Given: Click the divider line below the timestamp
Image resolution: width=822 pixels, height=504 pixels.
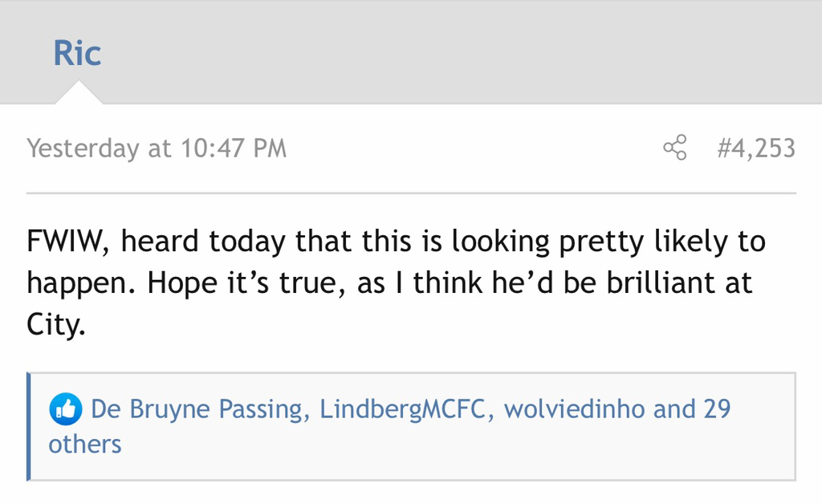Looking at the screenshot, I should pos(411,193).
